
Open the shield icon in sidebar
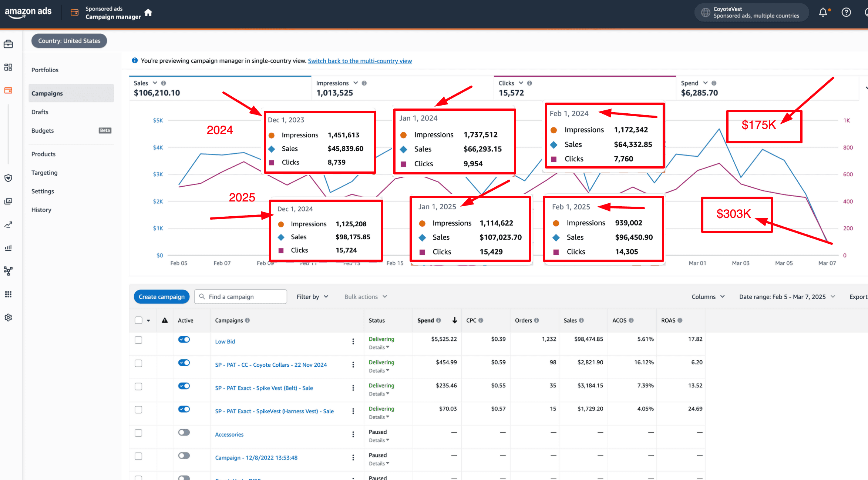(8, 178)
